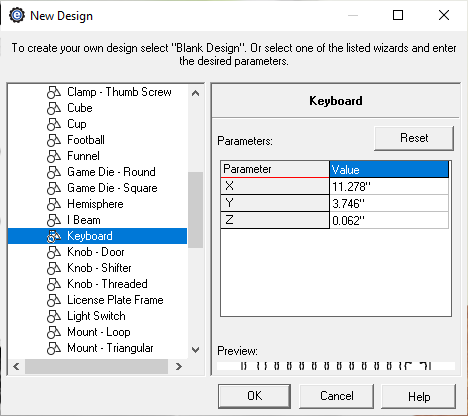This screenshot has width=468, height=416.
Task: Select the Light Switch wizard
Action: tap(96, 316)
